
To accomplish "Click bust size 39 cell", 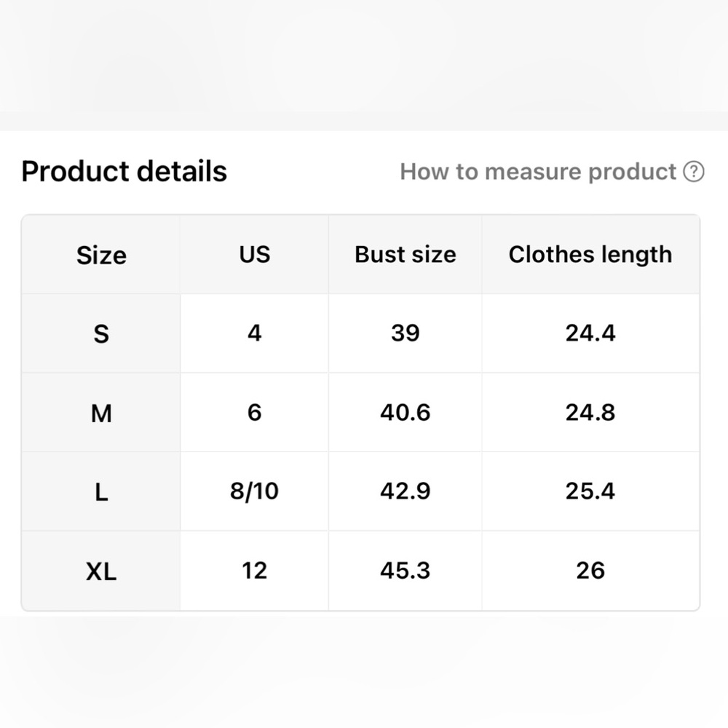I will point(405,333).
